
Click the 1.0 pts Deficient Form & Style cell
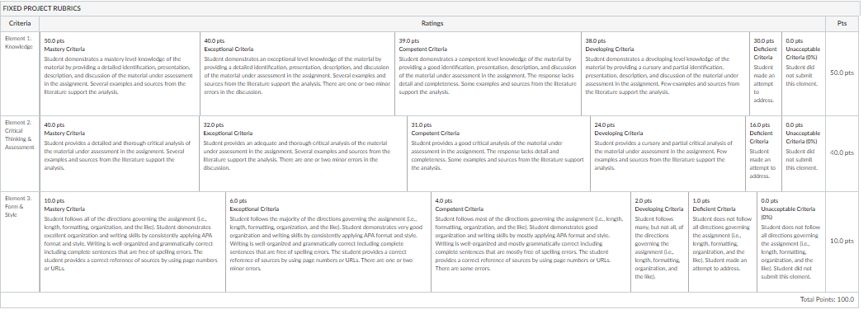coord(723,242)
